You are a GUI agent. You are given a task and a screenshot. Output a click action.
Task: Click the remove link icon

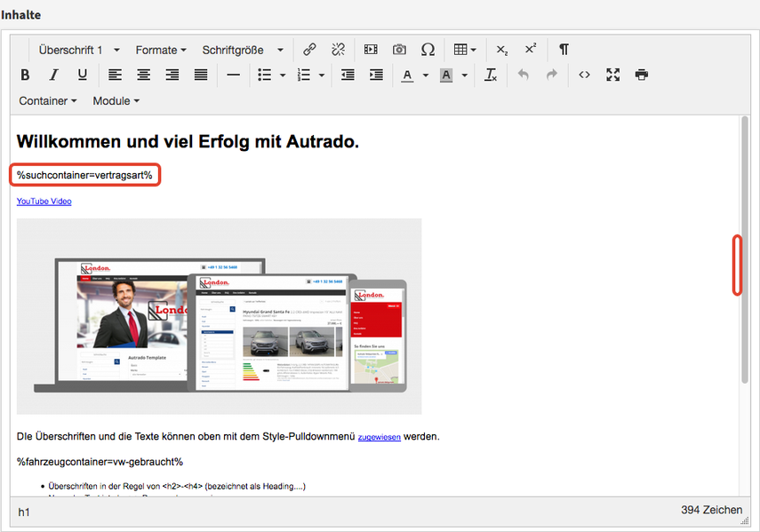[x=338, y=50]
